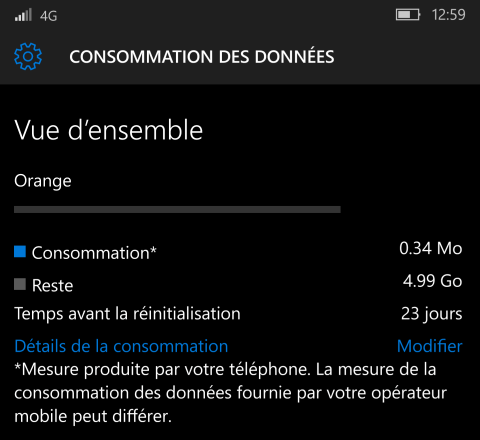Open the settings gear icon
This screenshot has height=440, width=480.
pyautogui.click(x=28, y=56)
